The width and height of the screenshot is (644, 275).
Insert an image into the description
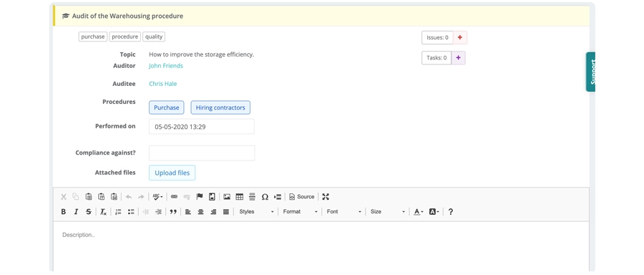(x=227, y=197)
